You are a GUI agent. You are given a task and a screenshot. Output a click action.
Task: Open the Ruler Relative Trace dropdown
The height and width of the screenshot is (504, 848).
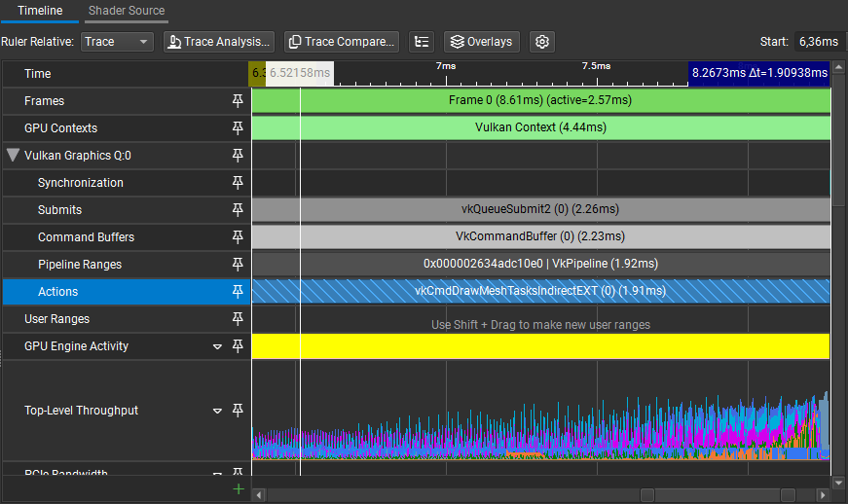(117, 42)
